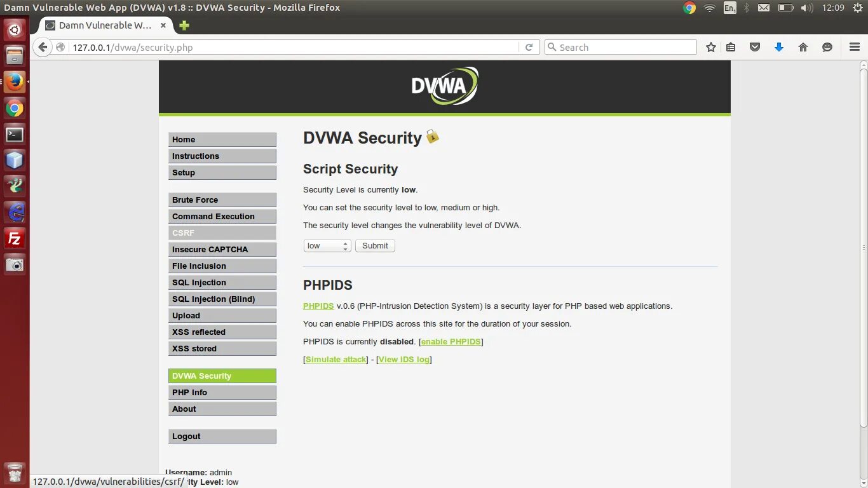
Task: Open the Downloads arrow icon
Action: (779, 47)
